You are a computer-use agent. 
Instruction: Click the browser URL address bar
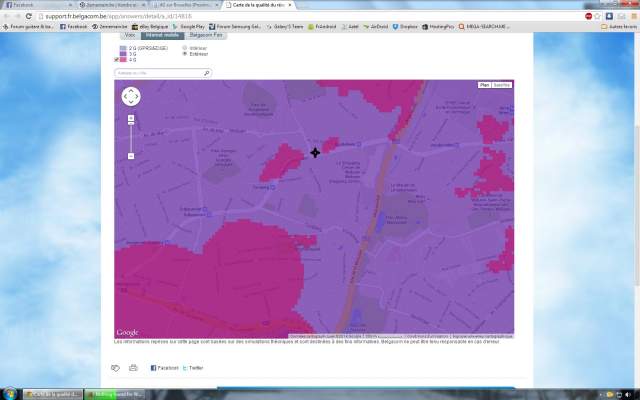[x=300, y=16]
